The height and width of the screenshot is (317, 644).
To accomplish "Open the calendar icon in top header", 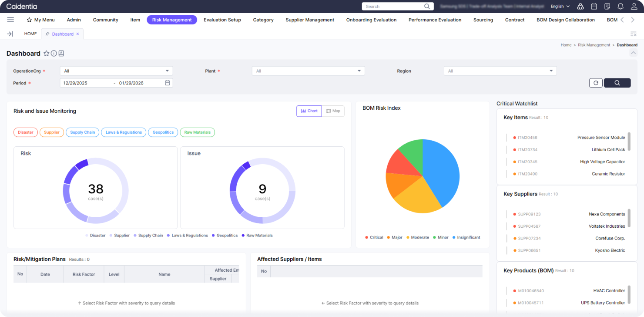I will click(x=594, y=7).
